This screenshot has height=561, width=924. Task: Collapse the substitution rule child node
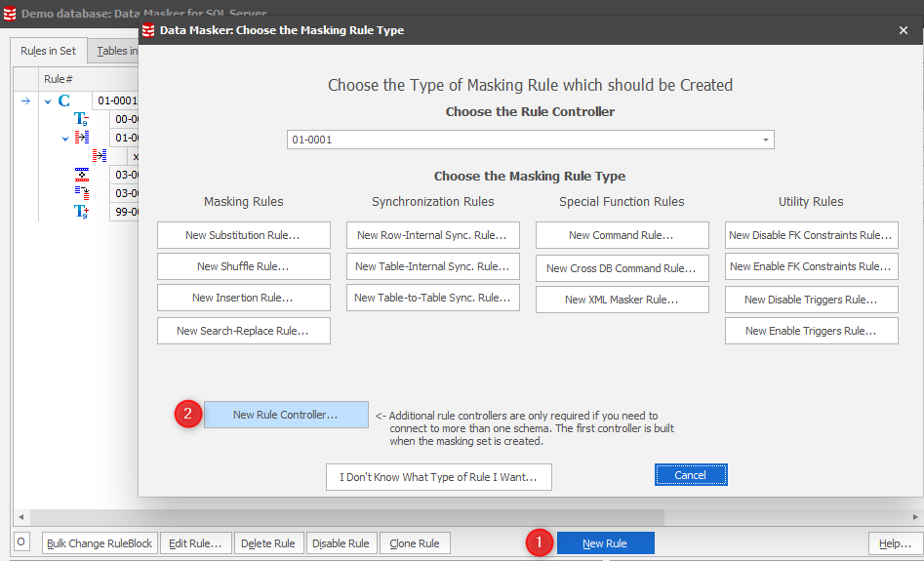[x=65, y=138]
